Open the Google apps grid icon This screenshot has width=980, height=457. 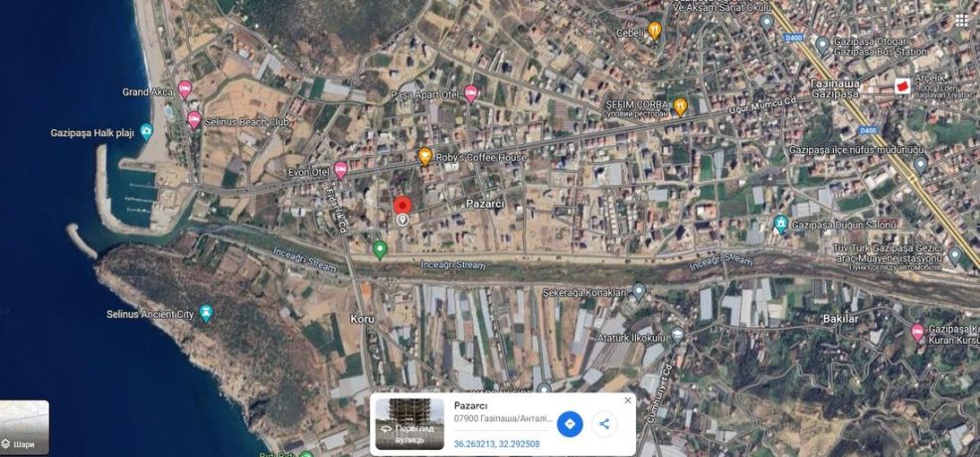pyautogui.click(x=962, y=20)
